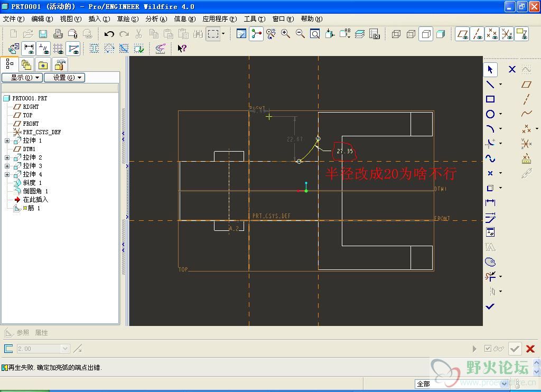Screen dimensions: 541x392
Task: Toggle datum axes display
Action: [478, 34]
